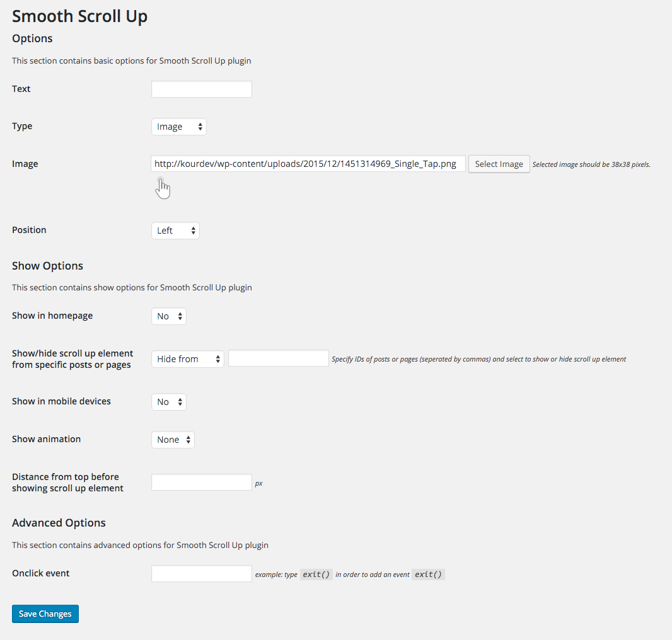The image size is (672, 640).
Task: Click the Show in mobile devices label
Action: click(61, 401)
